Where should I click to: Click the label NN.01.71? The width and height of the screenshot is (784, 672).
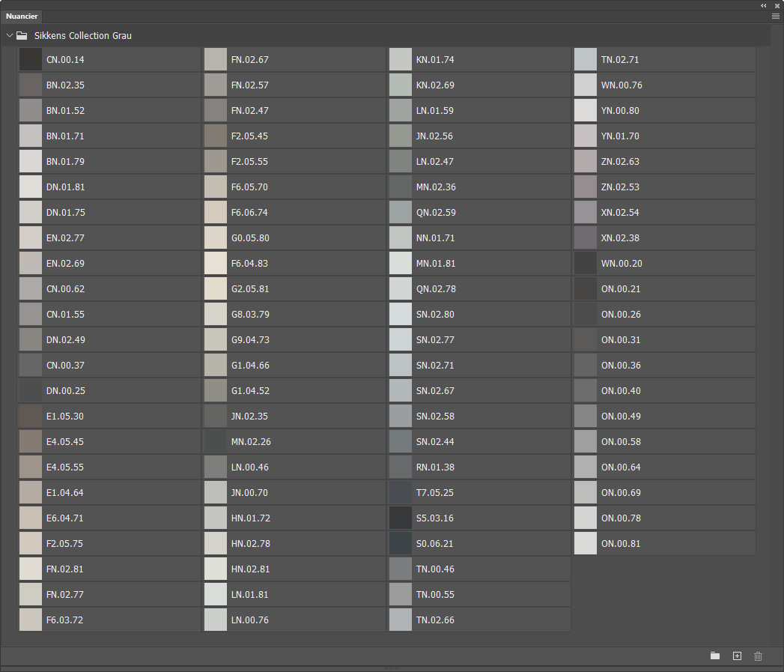coord(436,237)
